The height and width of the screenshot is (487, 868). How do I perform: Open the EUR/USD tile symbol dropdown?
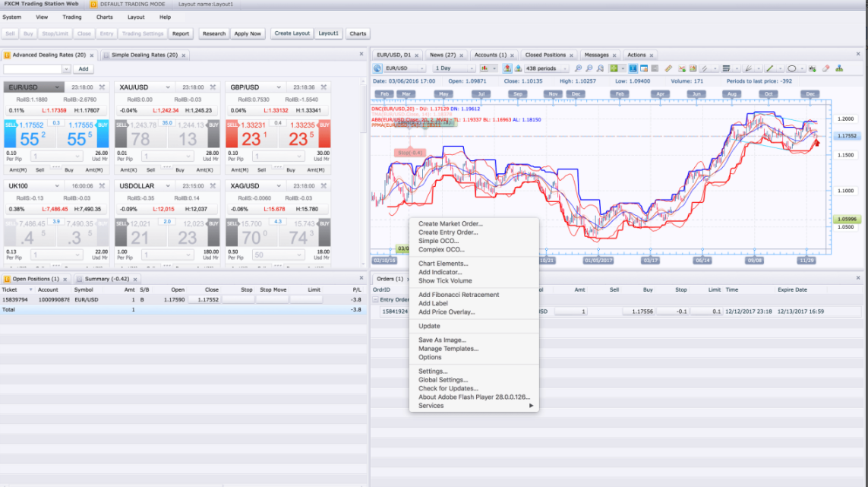56,87
